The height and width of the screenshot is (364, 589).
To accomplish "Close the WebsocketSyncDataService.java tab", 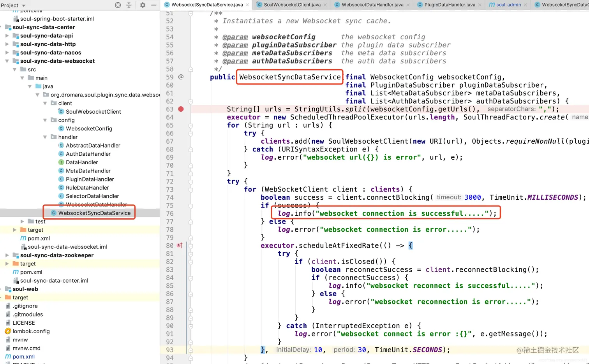I will [x=247, y=5].
